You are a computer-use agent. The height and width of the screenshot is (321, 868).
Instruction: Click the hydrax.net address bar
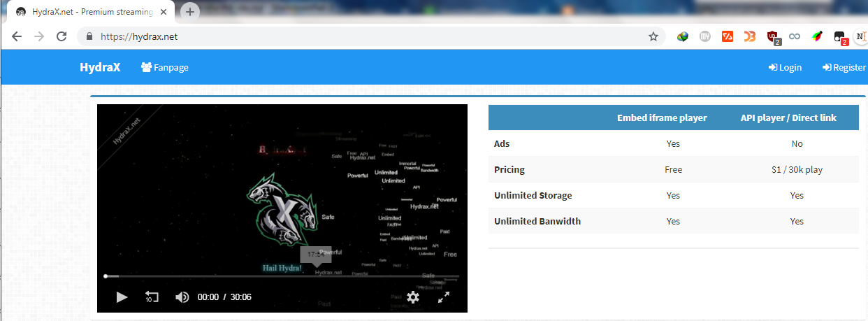(x=370, y=36)
